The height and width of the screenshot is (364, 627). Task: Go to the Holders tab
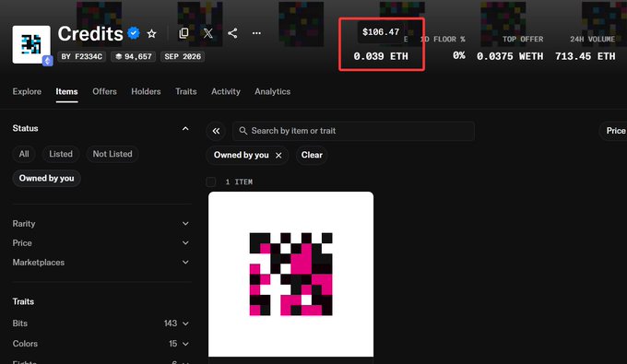(146, 91)
